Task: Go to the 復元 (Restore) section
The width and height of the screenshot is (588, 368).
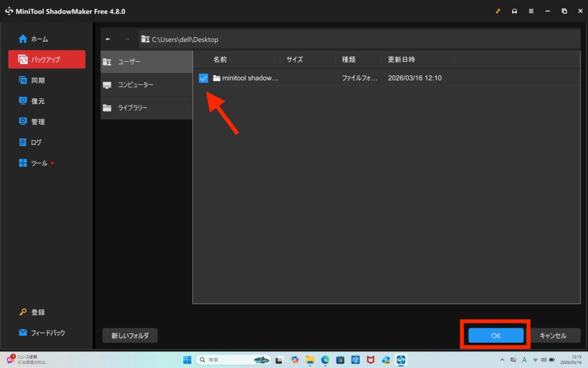Action: pos(38,101)
